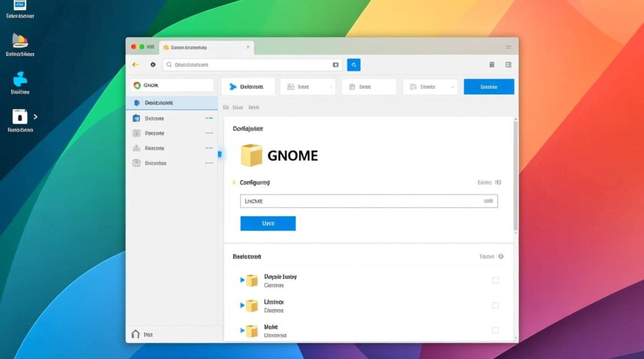The width and height of the screenshot is (644, 359).
Task: Expand the first package row with blue triangle
Action: pyautogui.click(x=242, y=280)
